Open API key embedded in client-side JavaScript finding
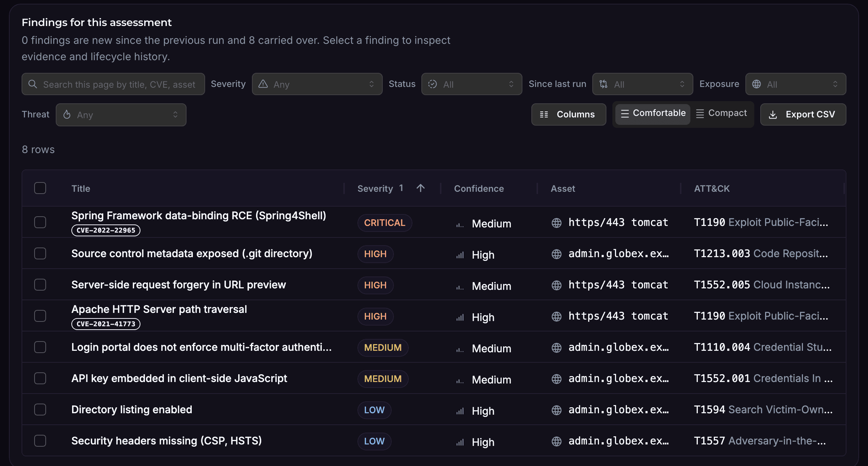 tap(179, 378)
